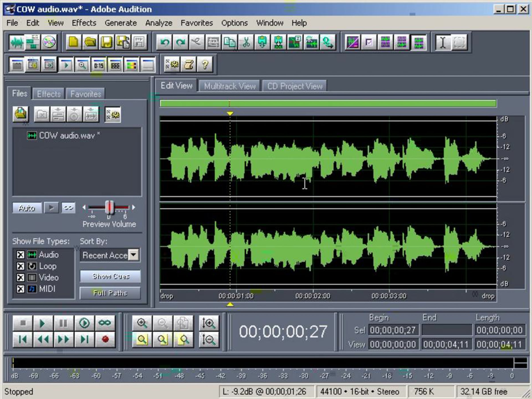This screenshot has height=399, width=532.
Task: Switch to Multitrack View tab
Action: point(230,86)
